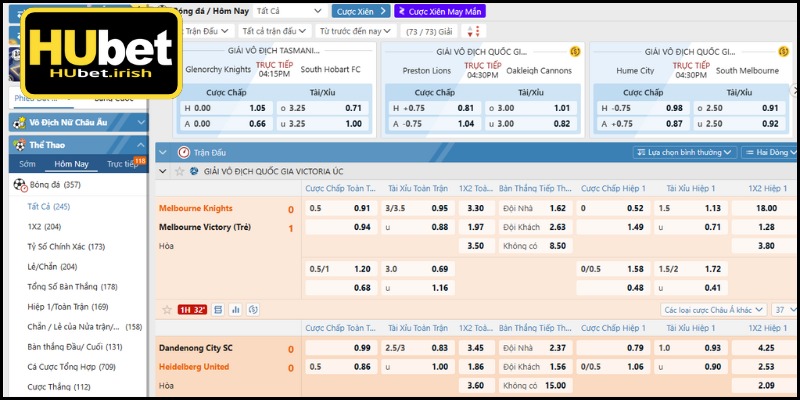This screenshot has width=800, height=400.
Task: Click the soccer ball icon beside Bóng đá (357)
Action: coord(20,185)
